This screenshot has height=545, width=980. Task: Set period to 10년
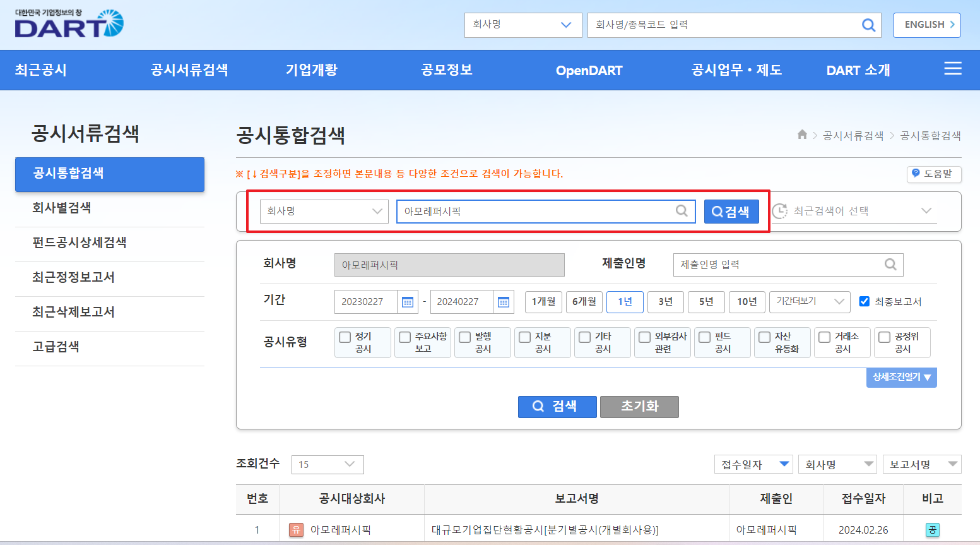pos(747,301)
